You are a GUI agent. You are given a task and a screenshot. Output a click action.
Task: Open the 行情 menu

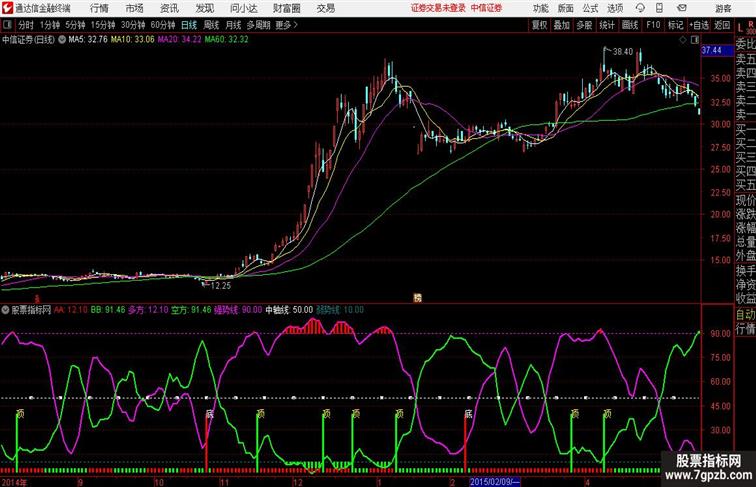[x=99, y=8]
